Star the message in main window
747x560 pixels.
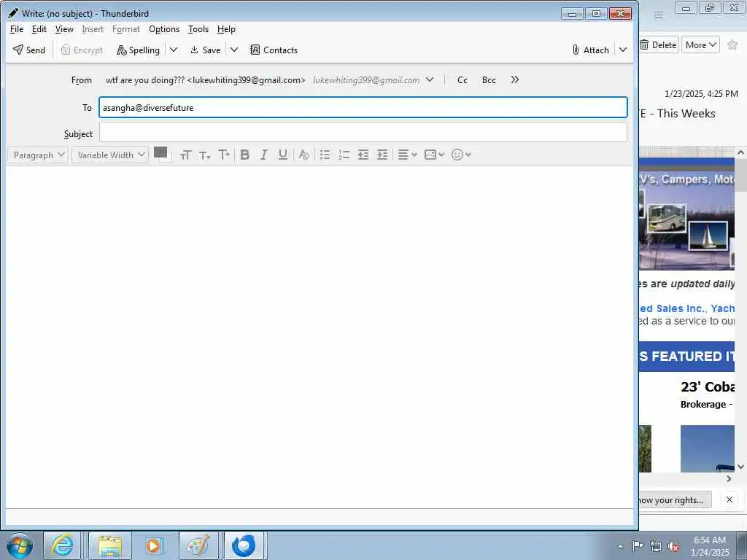732,44
